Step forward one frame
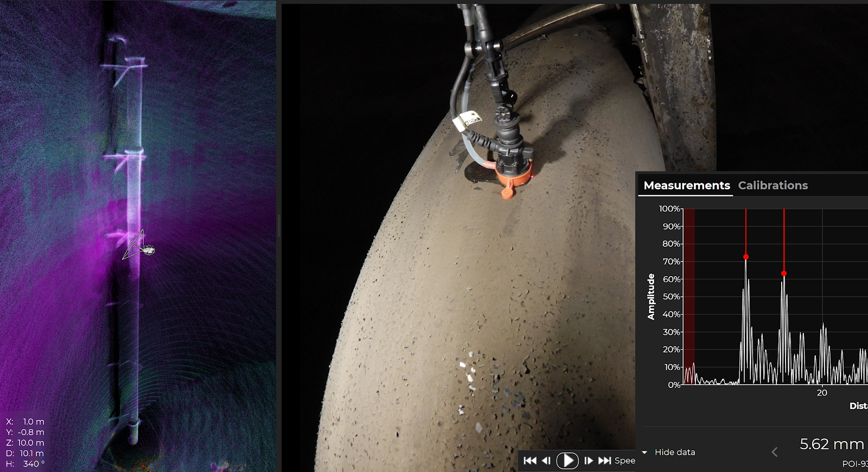Screen dimensions: 868x472 pyautogui.click(x=589, y=461)
